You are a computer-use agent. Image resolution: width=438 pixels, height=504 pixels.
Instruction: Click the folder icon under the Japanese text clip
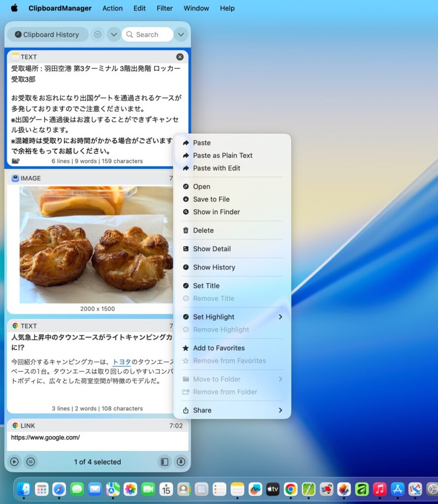coord(15,161)
